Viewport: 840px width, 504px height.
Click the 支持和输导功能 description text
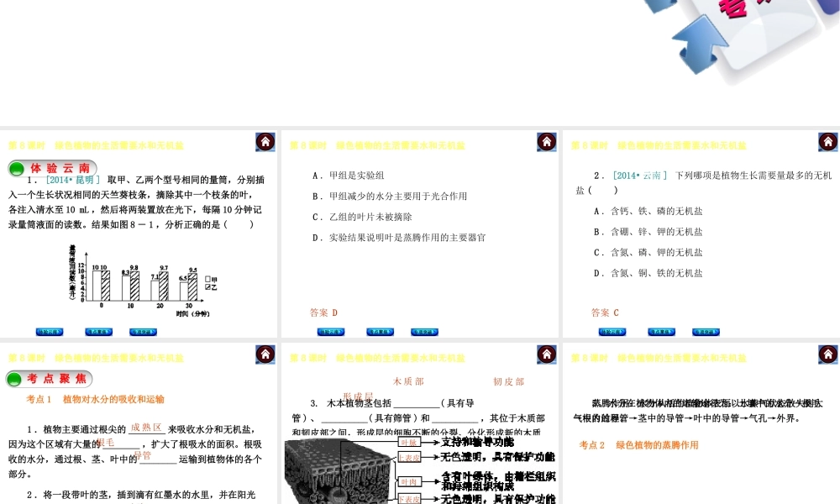[477, 443]
